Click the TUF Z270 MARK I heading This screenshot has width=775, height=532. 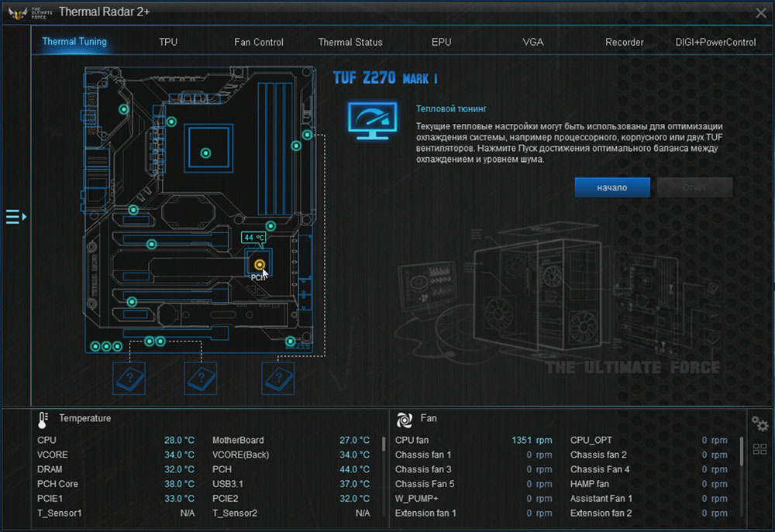[x=385, y=78]
